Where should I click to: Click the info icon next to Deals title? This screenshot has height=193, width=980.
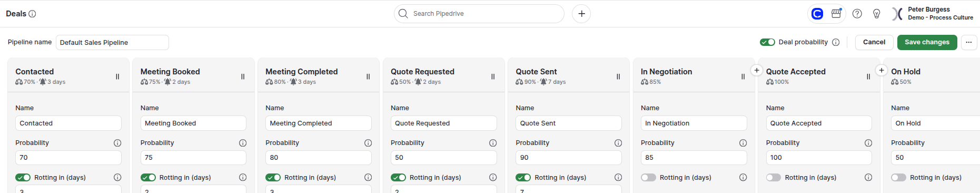point(32,14)
